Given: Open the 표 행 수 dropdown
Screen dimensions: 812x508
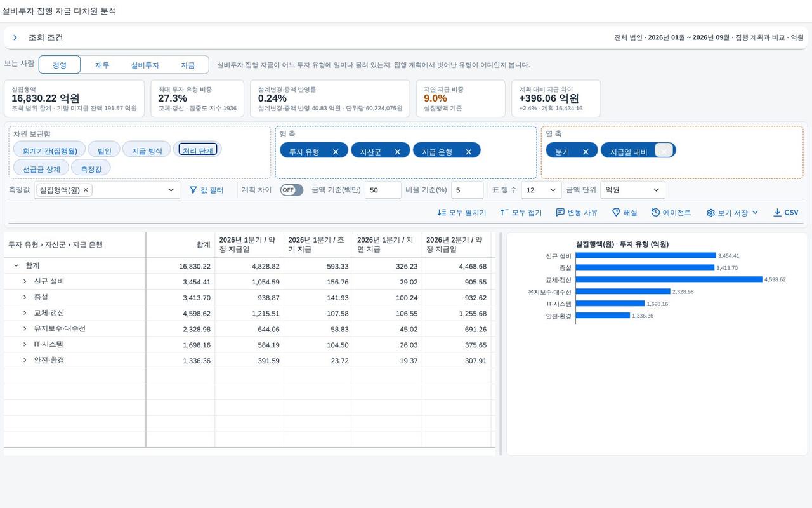Looking at the screenshot, I should [x=541, y=190].
